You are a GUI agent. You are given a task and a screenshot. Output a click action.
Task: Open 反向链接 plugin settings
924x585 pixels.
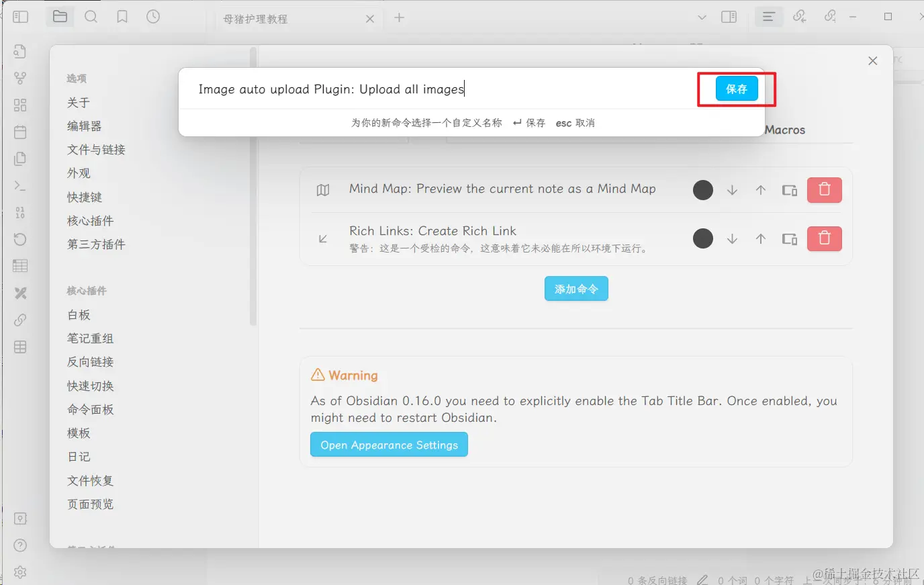[91, 362]
